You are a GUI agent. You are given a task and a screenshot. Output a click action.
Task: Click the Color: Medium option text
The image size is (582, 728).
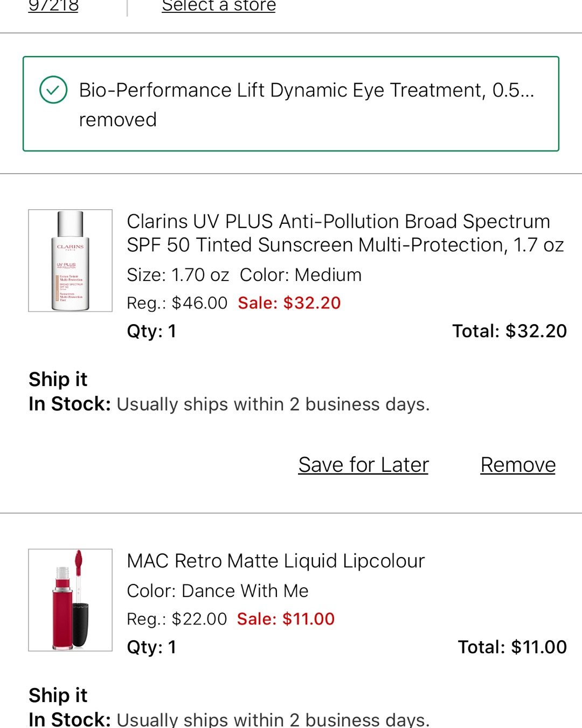(x=301, y=275)
